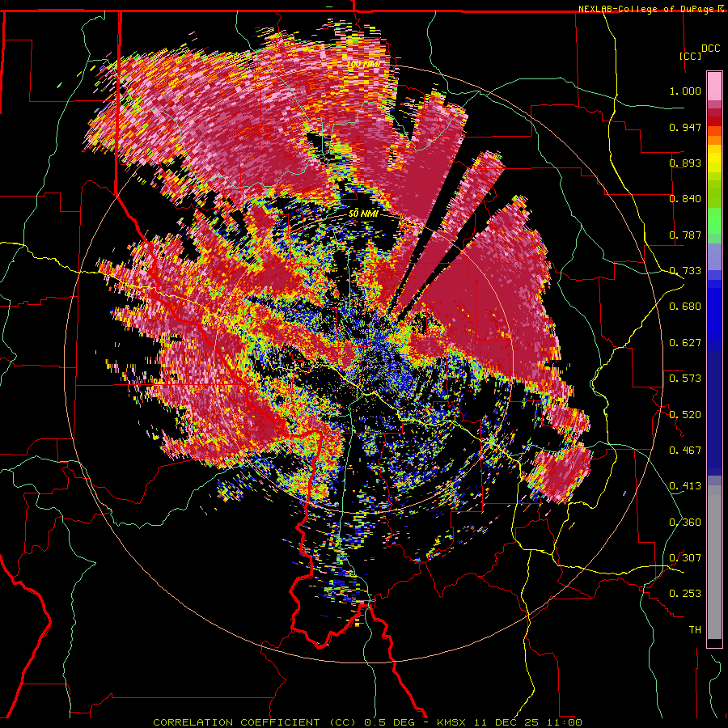Click the 100 NMI range ring label
Viewport: 728px width, 728px height.
click(363, 64)
